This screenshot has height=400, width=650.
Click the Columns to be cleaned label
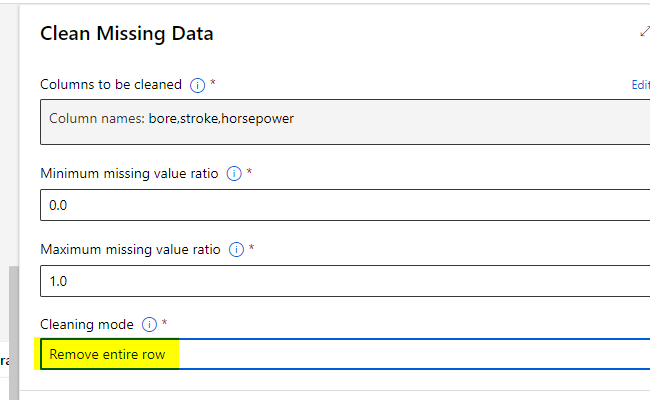pyautogui.click(x=111, y=86)
